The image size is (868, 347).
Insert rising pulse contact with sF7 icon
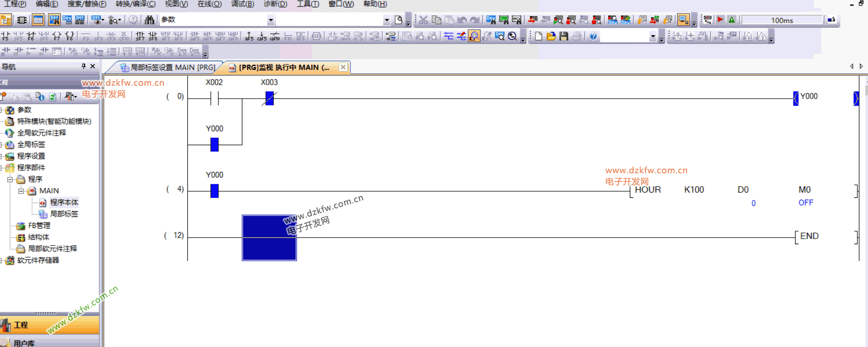coord(140,36)
